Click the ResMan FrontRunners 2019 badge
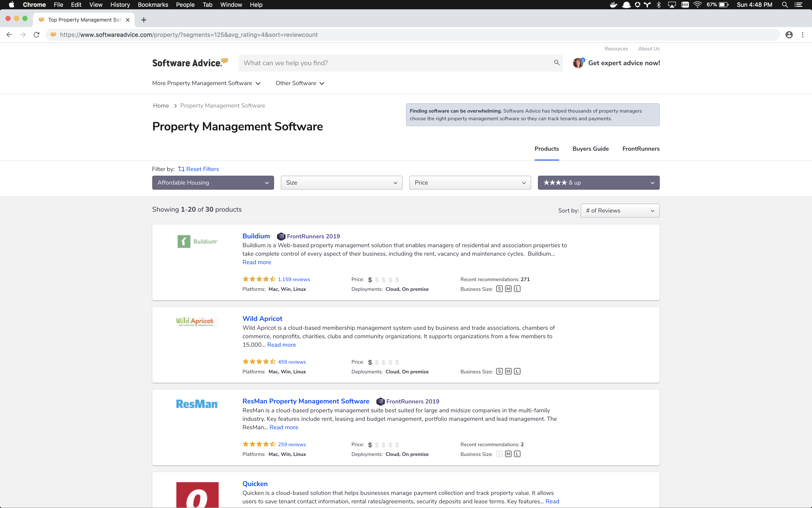This screenshot has height=508, width=812. 408,401
